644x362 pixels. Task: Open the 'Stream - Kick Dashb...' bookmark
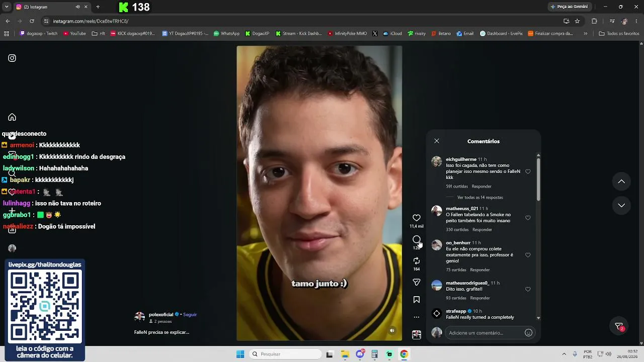(x=298, y=34)
